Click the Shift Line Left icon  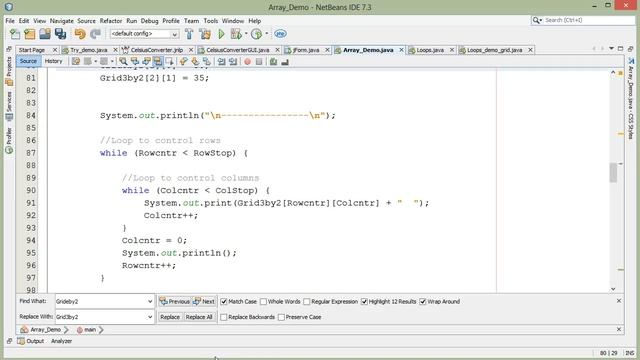pyautogui.click(x=221, y=62)
